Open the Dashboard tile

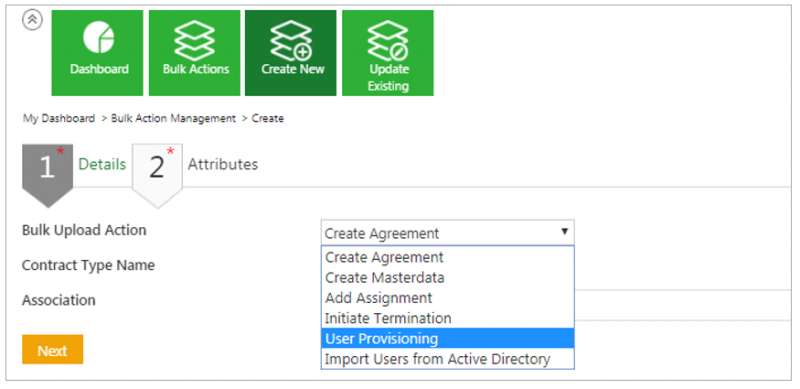(97, 53)
